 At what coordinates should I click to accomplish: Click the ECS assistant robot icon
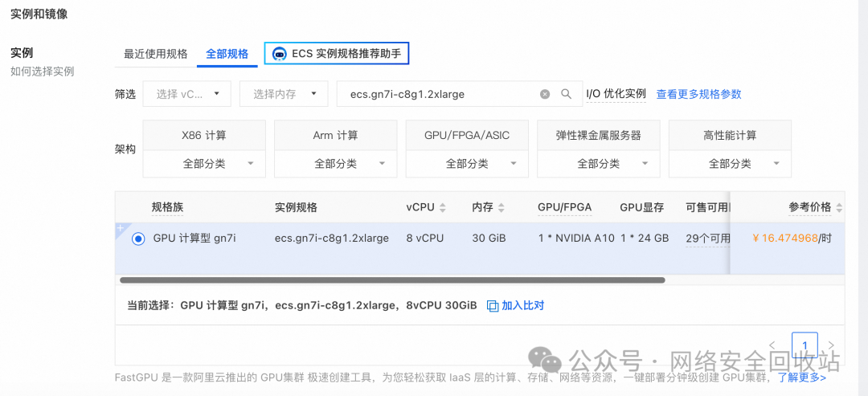point(280,54)
